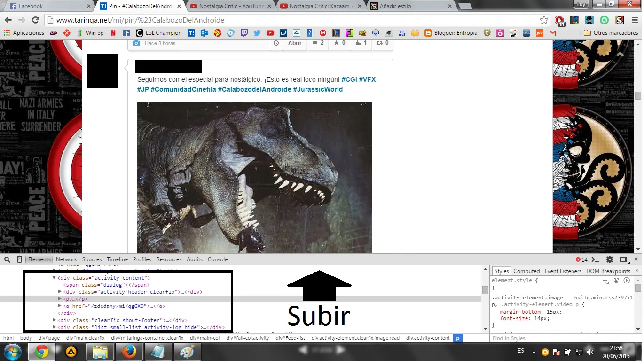The height and width of the screenshot is (361, 644).
Task: Collapse the div activity-content node
Action: click(x=54, y=278)
